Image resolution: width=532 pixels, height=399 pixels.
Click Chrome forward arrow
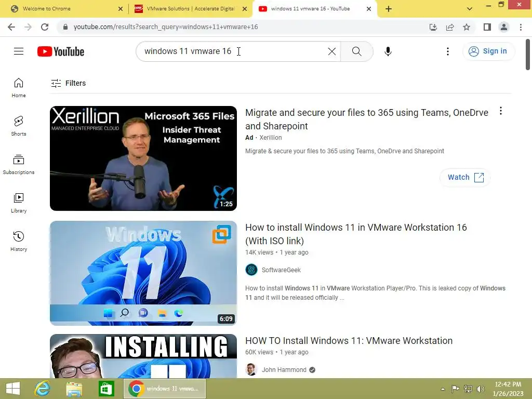(x=28, y=27)
